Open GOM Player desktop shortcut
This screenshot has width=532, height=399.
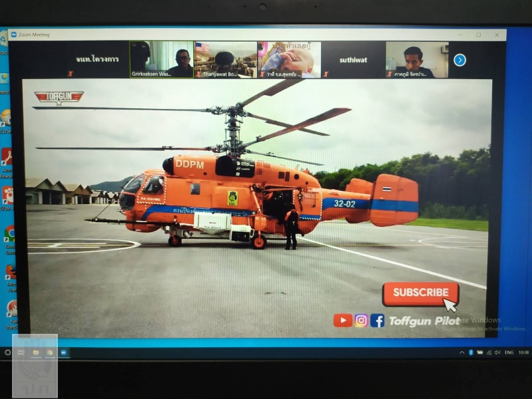[x=7, y=198]
